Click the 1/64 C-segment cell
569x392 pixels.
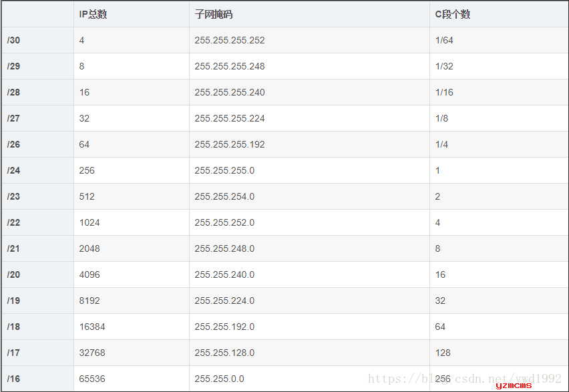(444, 40)
